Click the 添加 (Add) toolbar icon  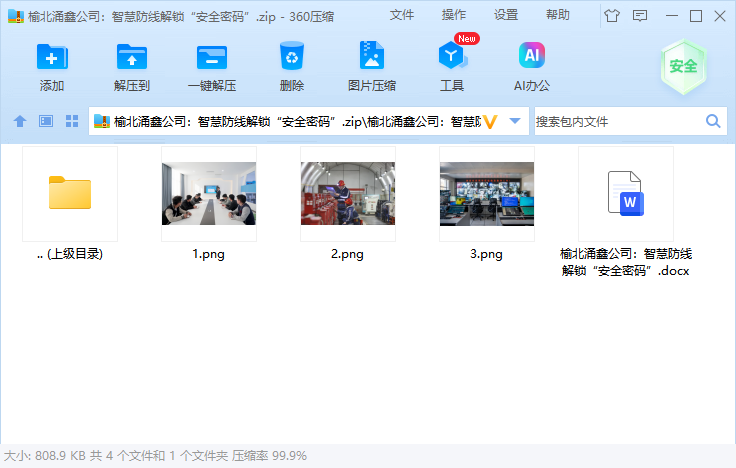pos(52,57)
